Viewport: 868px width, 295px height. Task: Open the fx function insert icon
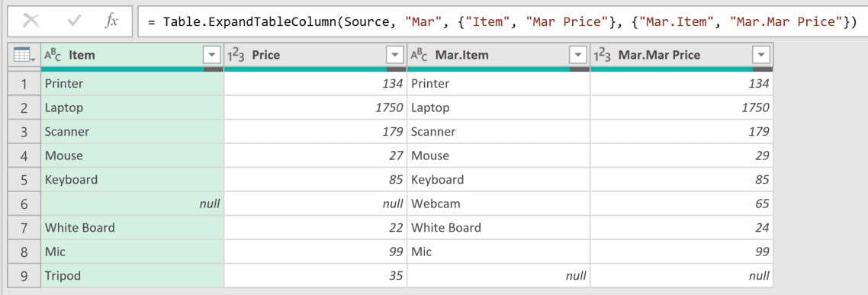click(x=111, y=21)
